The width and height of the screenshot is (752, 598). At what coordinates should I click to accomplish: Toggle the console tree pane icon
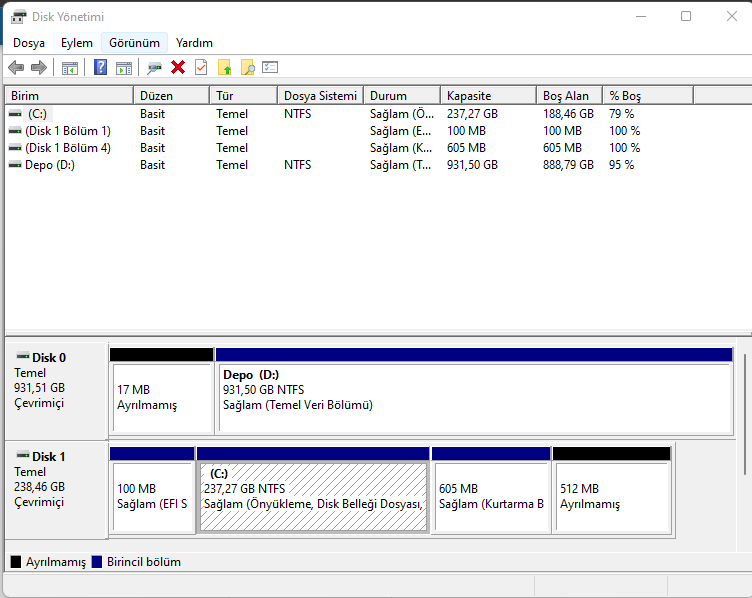70,67
